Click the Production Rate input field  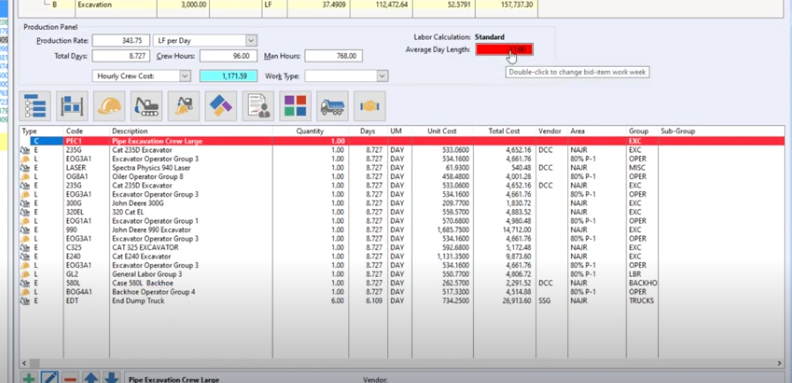click(121, 40)
